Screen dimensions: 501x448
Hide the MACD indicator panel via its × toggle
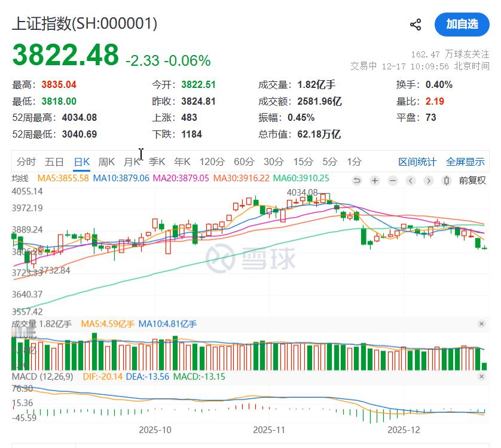click(482, 376)
